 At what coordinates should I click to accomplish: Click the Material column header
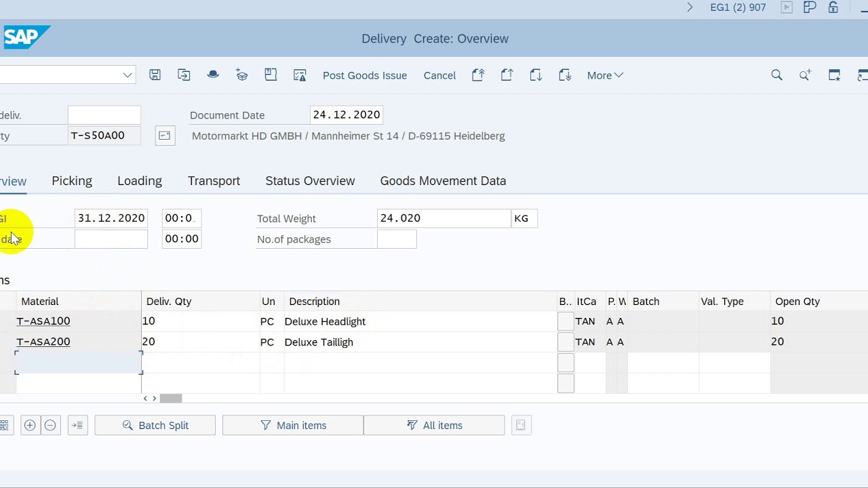[x=79, y=302]
